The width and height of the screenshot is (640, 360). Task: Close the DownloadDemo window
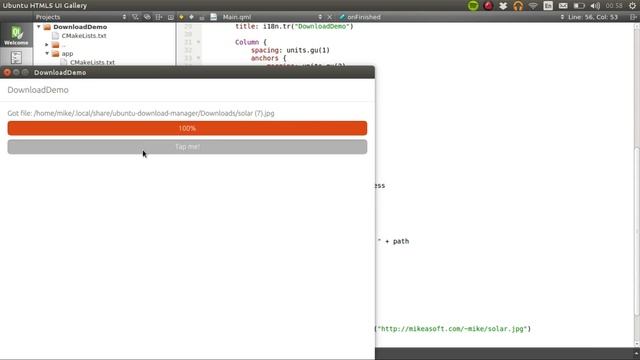[x=7, y=72]
